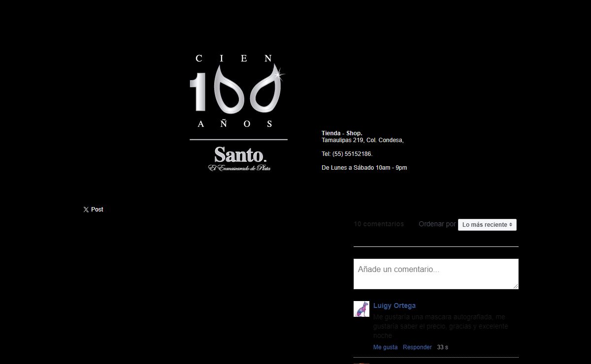591x364 pixels.
Task: Click the address 'Tamaulipas 219, Col. Condesa,'
Action: [x=362, y=140]
